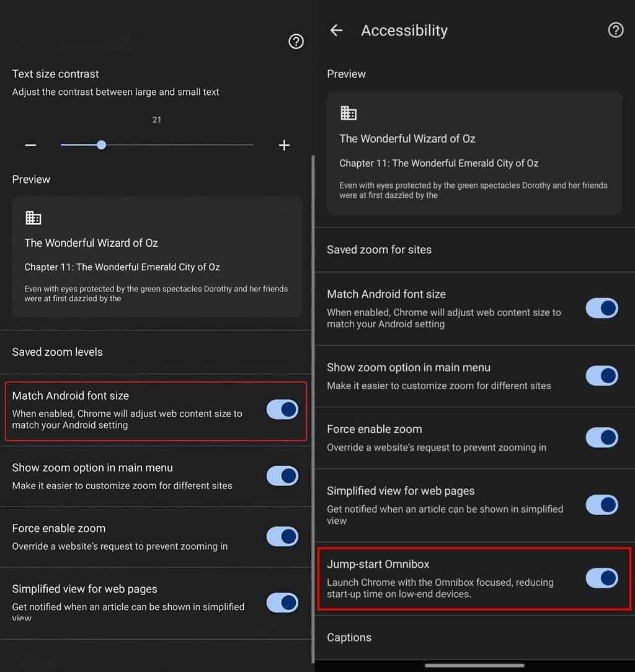Toggle Simplified view switch in left panel

[x=282, y=603]
